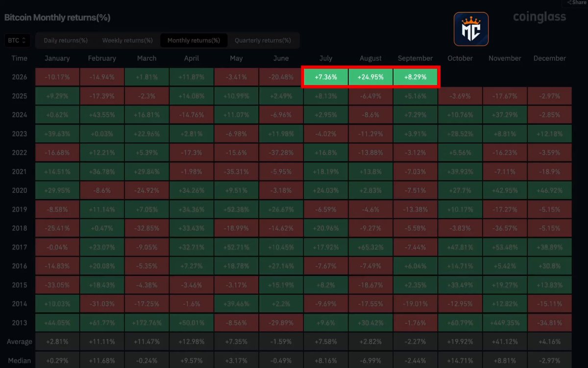The image size is (588, 368).
Task: Click the 'March' column header
Action: coord(147,58)
